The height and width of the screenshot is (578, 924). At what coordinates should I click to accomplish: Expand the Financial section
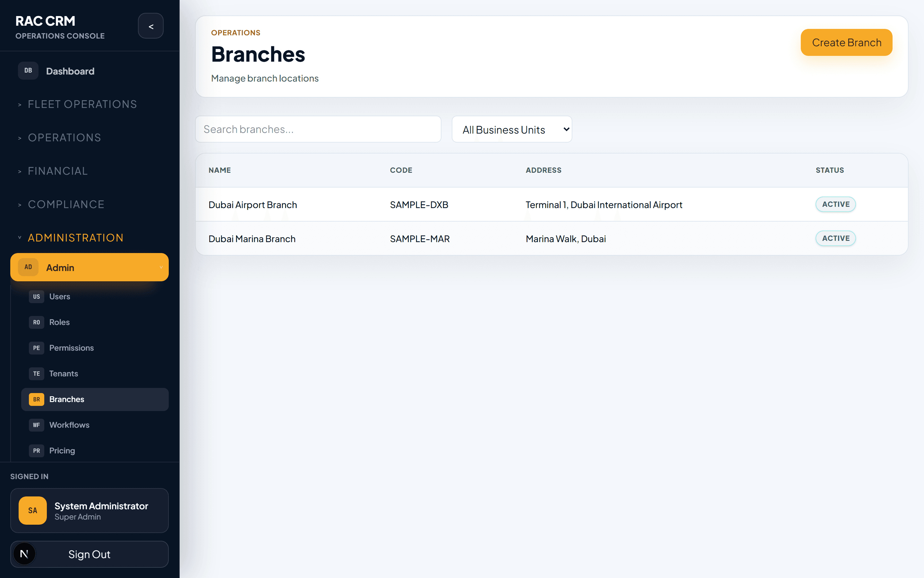click(x=53, y=171)
